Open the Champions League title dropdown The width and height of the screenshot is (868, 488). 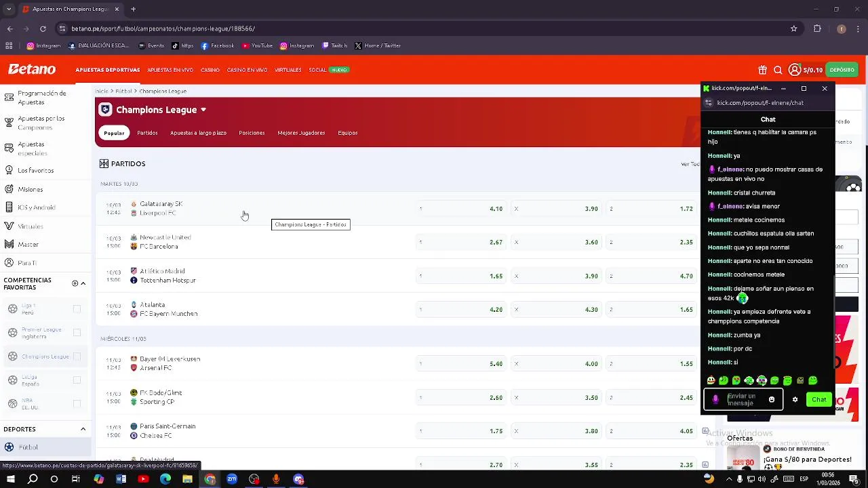203,110
